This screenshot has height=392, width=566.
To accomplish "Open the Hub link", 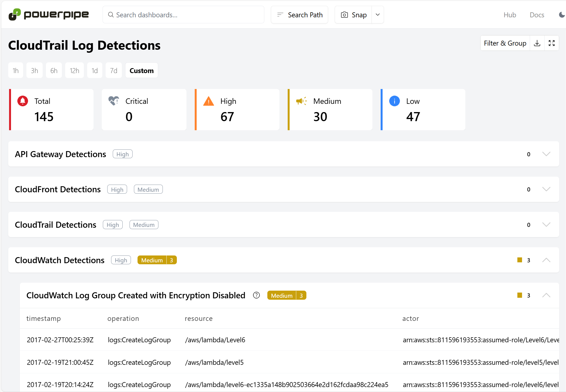I will [510, 15].
